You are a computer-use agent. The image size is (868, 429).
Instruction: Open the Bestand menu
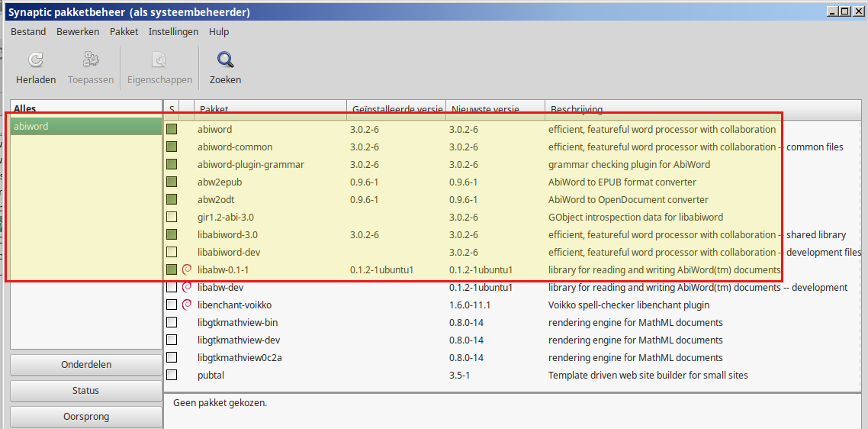tap(28, 31)
